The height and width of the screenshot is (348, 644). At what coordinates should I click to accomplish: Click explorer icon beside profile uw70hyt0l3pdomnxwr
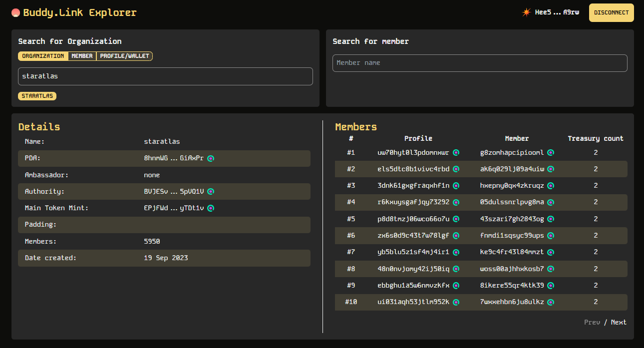(x=456, y=152)
